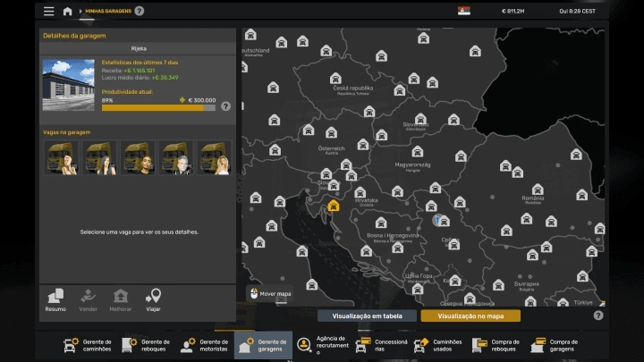The height and width of the screenshot is (362, 644).
Task: Switch to Visualização em tabela
Action: [x=367, y=316]
